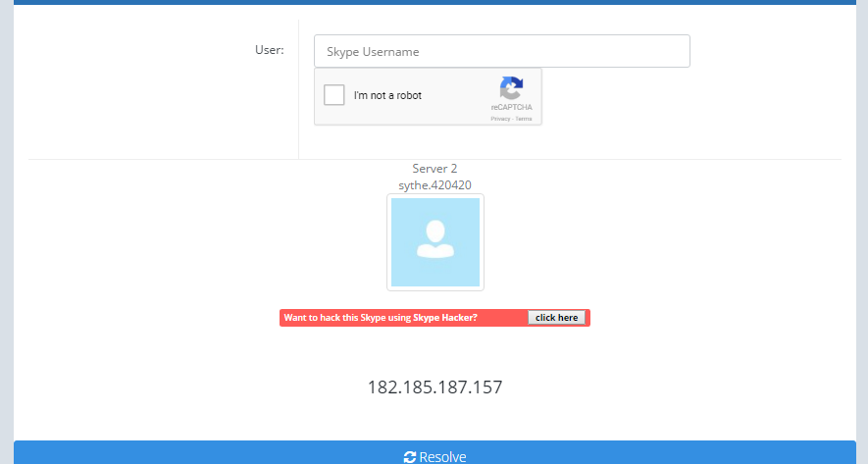
Task: Open the reCAPTCHA Terms link
Action: (524, 119)
